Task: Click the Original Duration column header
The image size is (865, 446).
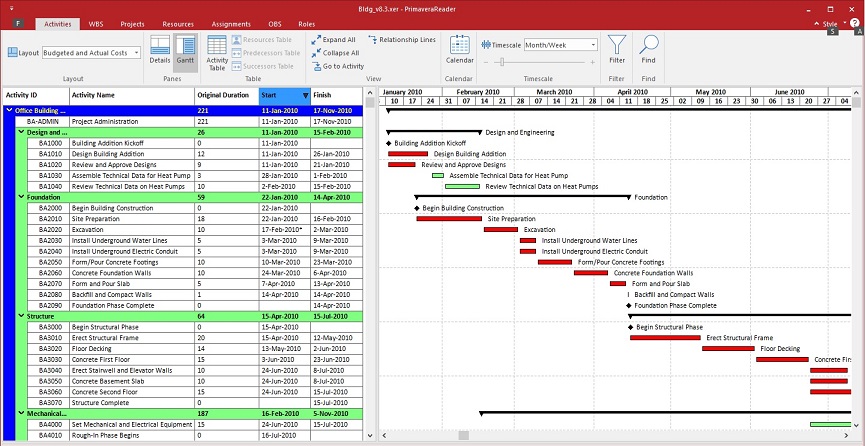Action: [222, 95]
